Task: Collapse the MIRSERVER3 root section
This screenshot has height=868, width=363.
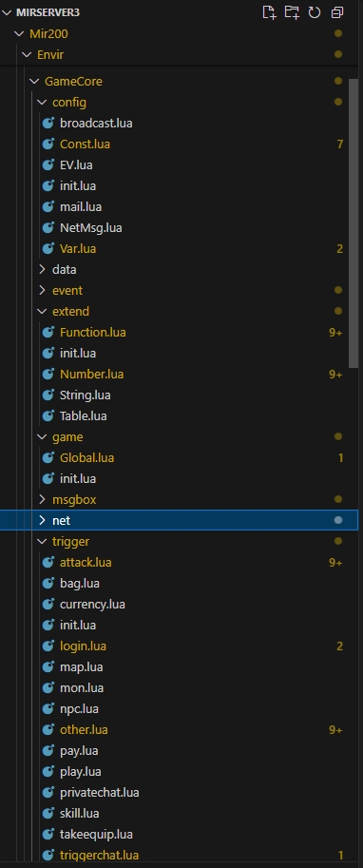Action: [x=6, y=12]
